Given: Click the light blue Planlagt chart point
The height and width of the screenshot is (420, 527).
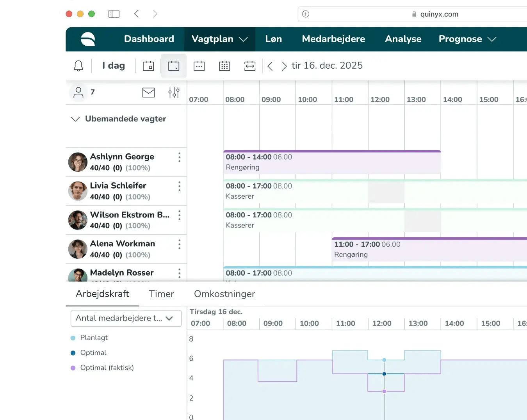Looking at the screenshot, I should [384, 360].
